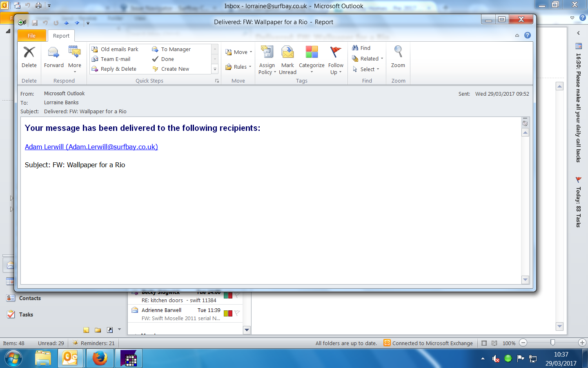Show hidden system tray icons
The image size is (588, 368).
(x=483, y=359)
